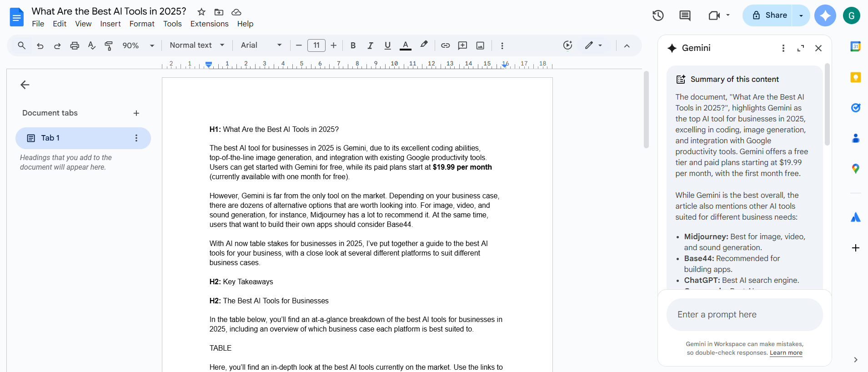The width and height of the screenshot is (868, 372).
Task: Open the comments panel icon
Action: tap(684, 15)
